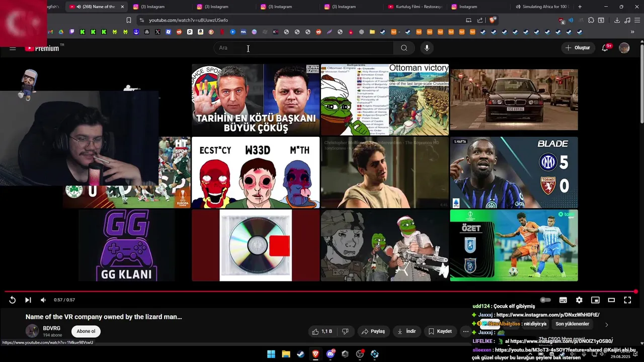The height and width of the screenshot is (362, 644).
Task: Download the video with İndir
Action: (407, 331)
